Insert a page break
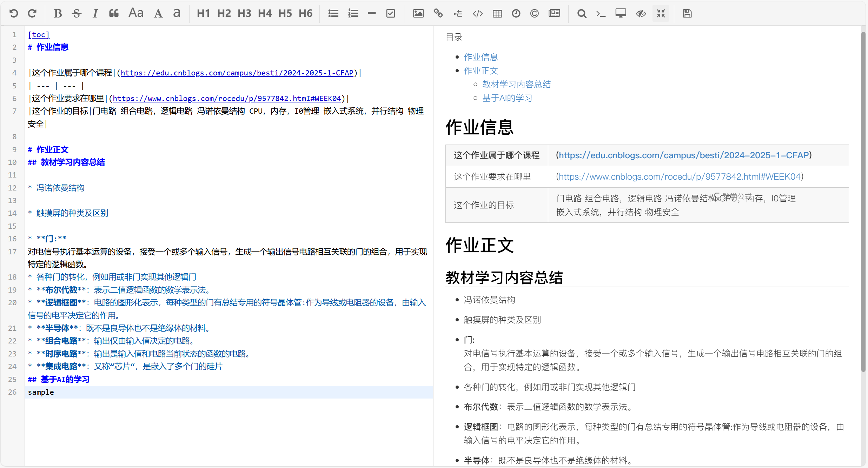The image size is (868, 468). [554, 14]
